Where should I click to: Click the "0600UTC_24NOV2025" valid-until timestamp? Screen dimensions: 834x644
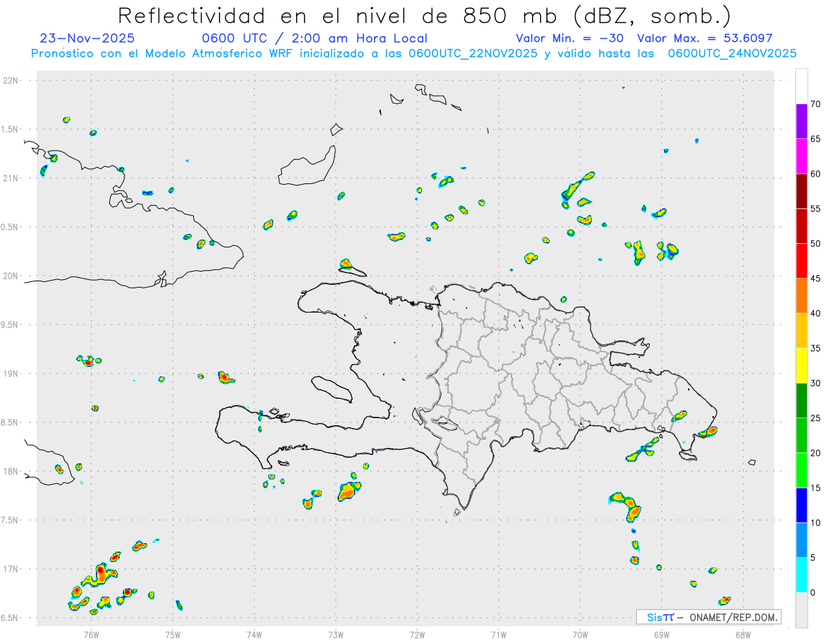pos(733,53)
